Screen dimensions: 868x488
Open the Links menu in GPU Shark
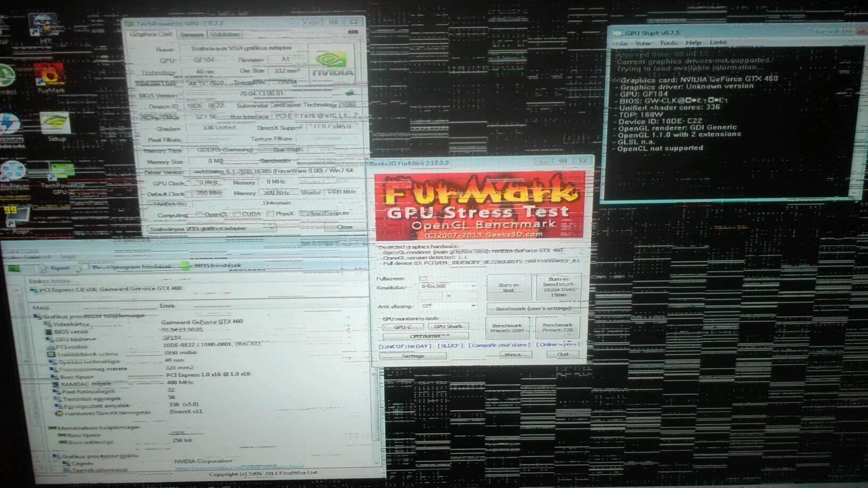pyautogui.click(x=717, y=42)
